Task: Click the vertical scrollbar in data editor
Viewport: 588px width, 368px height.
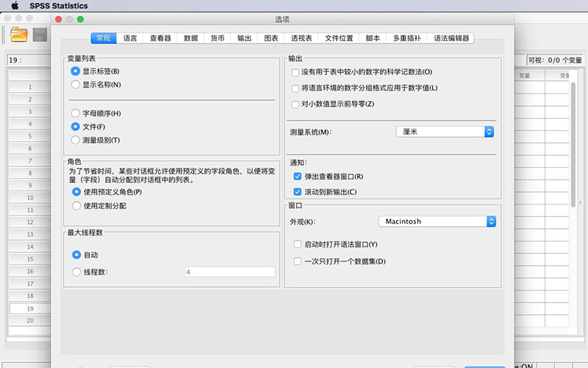Action: [573, 144]
